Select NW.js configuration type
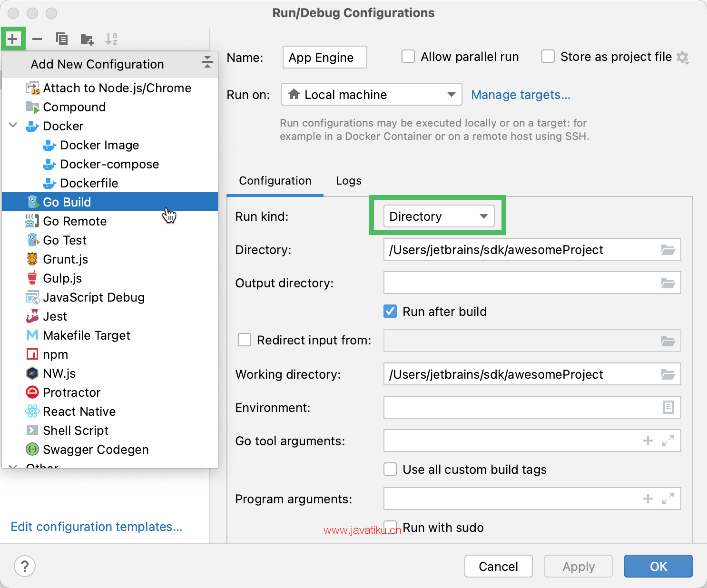This screenshot has width=707, height=588. pos(110,373)
